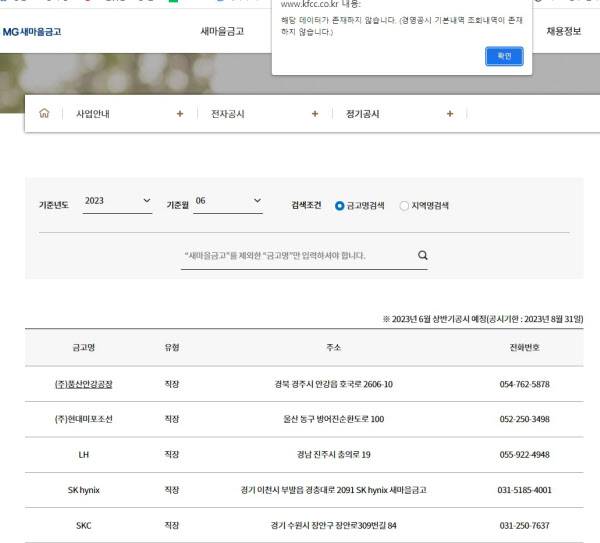Expand the 전자공시 plus icon
The height and width of the screenshot is (543, 600).
[x=315, y=114]
